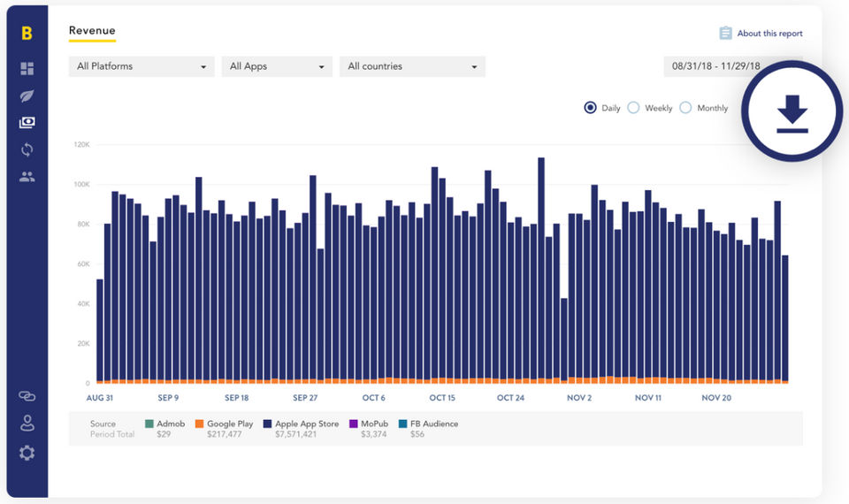Click the SEP 27 axis label
Image resolution: width=849 pixels, height=504 pixels.
click(305, 398)
